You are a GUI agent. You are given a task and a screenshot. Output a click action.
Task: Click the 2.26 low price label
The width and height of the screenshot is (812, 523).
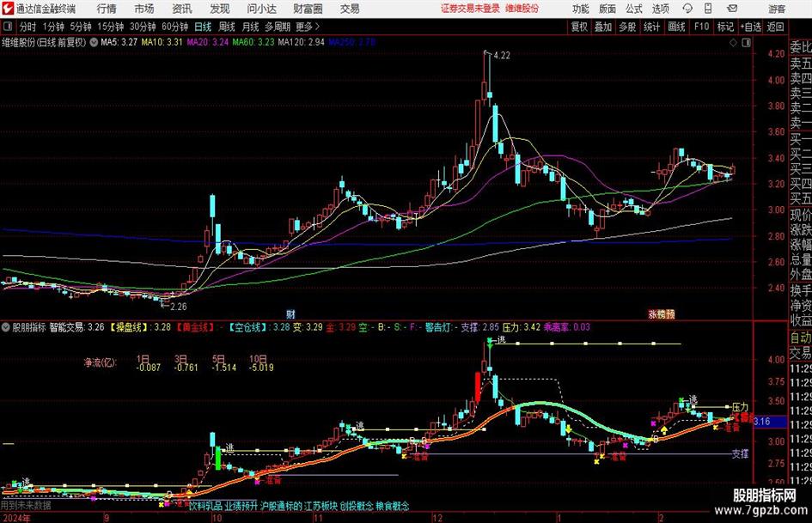178,307
